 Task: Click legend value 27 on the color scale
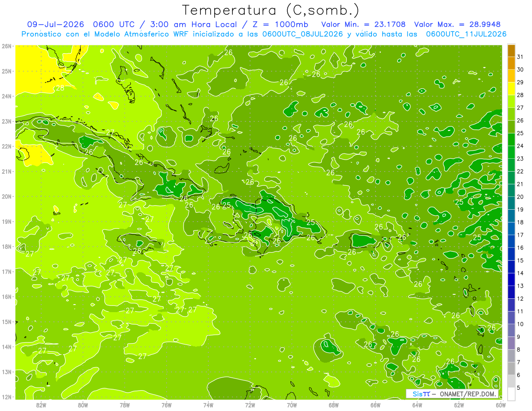(x=520, y=108)
